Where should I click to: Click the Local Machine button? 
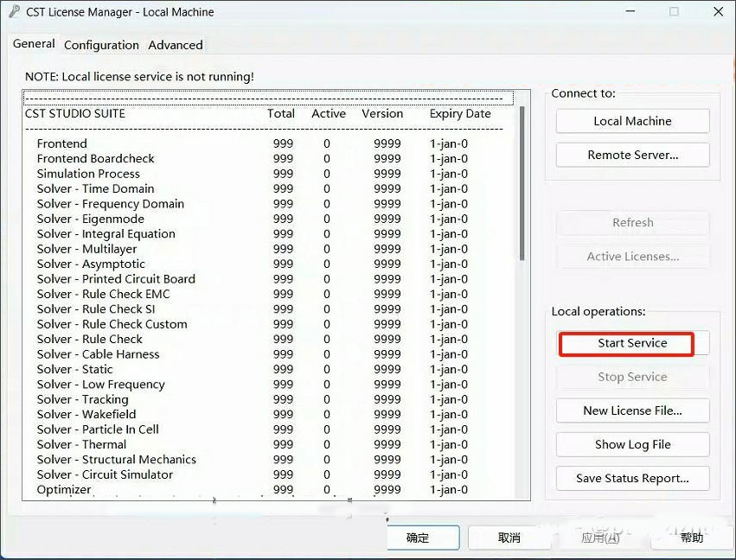[632, 121]
